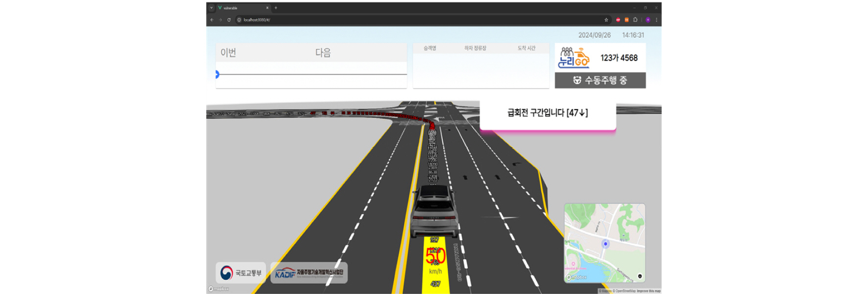Dismiss the 급회전 구간입니다 alert popup
Viewport: 868px width, 294px height.
click(548, 115)
